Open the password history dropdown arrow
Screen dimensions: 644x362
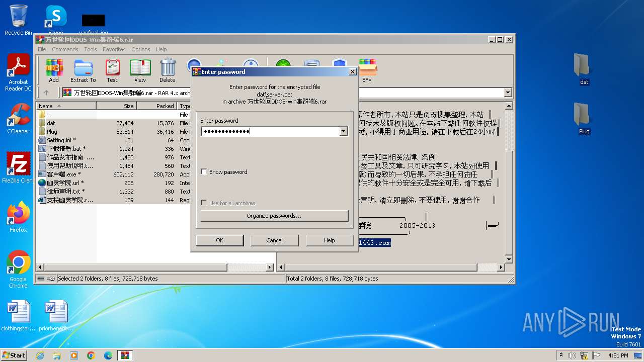(x=344, y=132)
